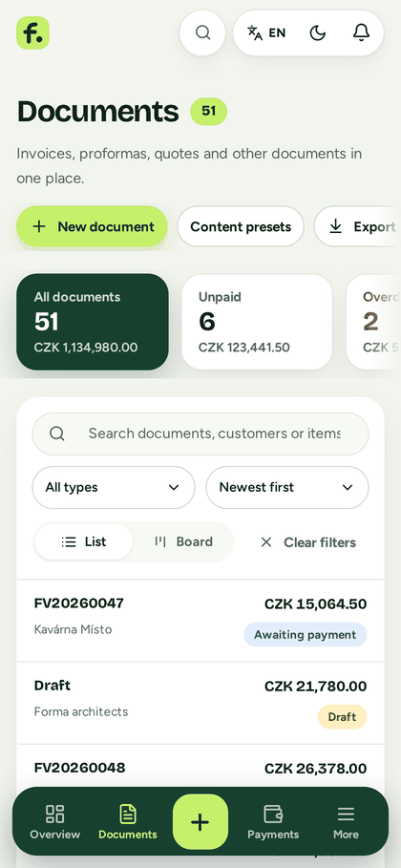Click the Awaiting payment status badge
This screenshot has height=868, width=401.
tap(306, 634)
